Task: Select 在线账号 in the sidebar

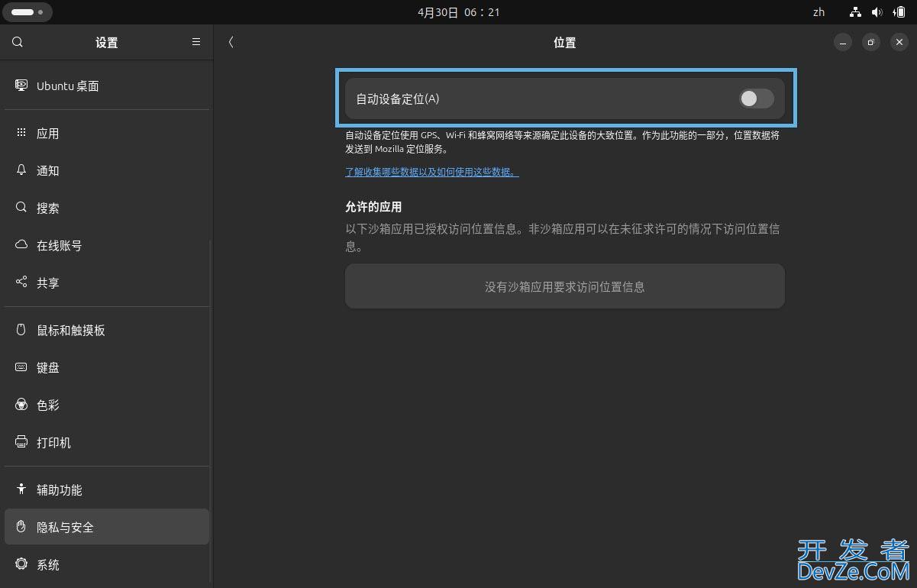Action: (x=107, y=245)
